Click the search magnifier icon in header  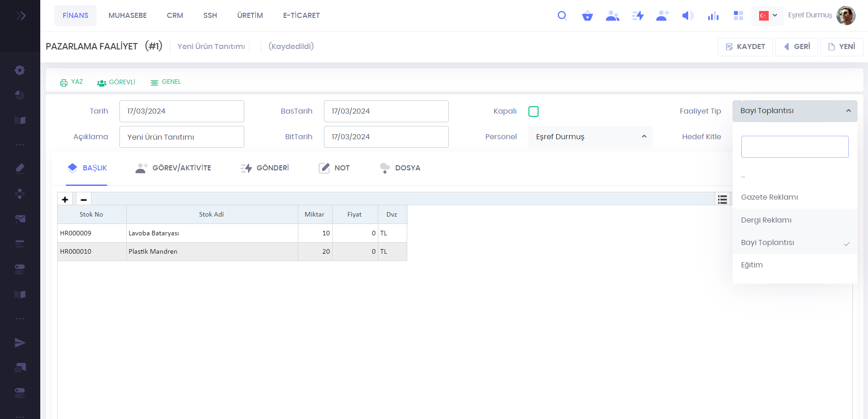(562, 16)
